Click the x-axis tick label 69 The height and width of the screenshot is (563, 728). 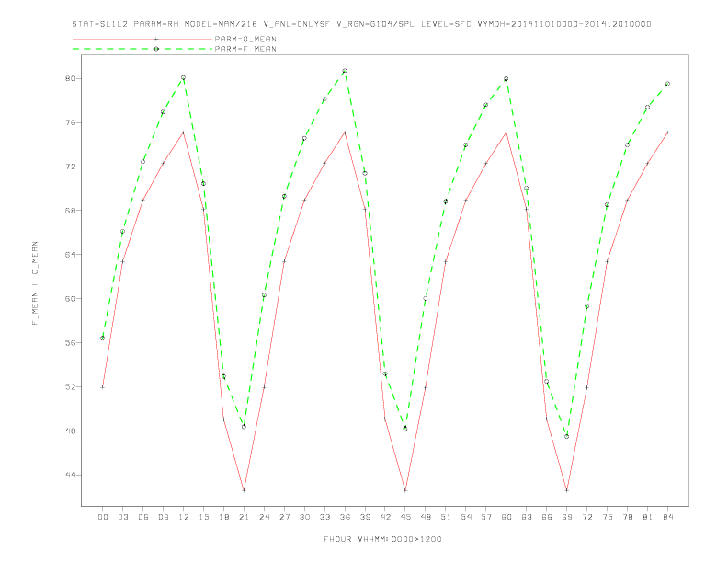click(567, 517)
